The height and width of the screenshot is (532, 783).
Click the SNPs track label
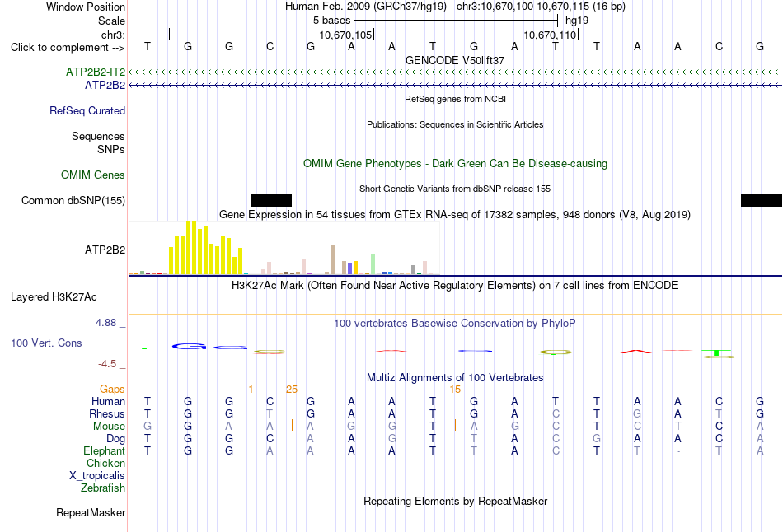click(x=111, y=149)
